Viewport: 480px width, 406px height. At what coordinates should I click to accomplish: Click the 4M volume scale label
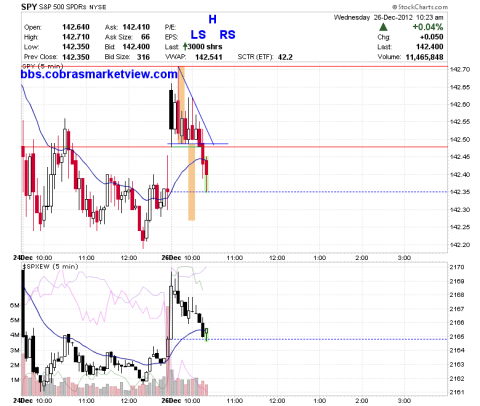tap(15, 335)
